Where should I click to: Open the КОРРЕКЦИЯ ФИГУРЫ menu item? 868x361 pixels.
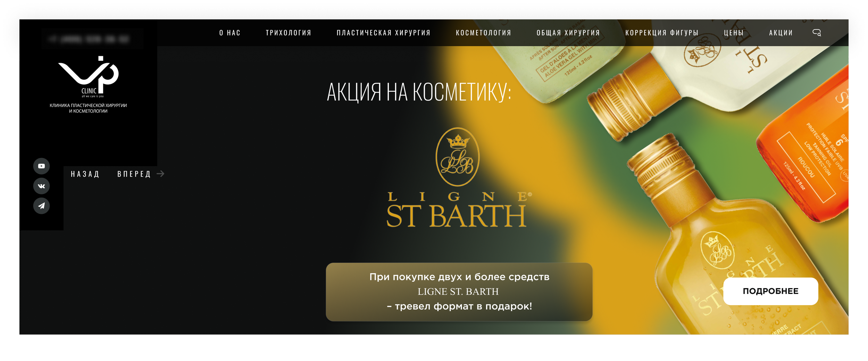click(662, 33)
